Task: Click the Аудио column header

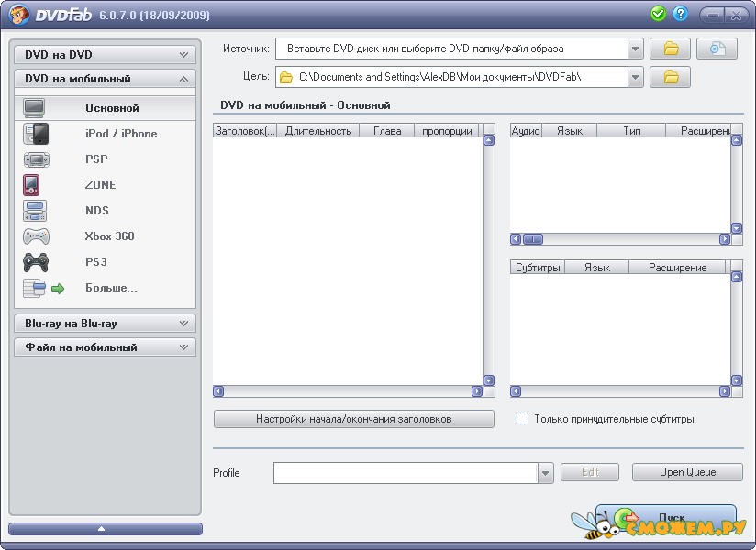Action: tap(526, 131)
